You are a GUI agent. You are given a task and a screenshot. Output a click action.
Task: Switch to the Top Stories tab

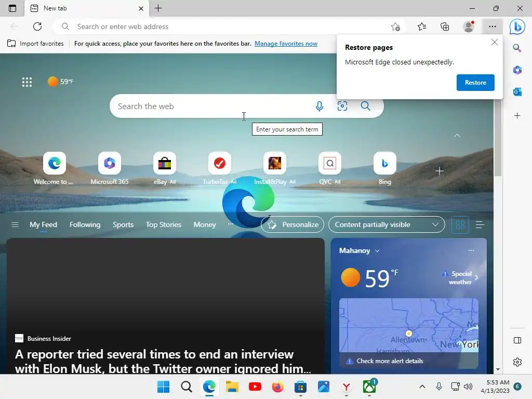(x=164, y=224)
